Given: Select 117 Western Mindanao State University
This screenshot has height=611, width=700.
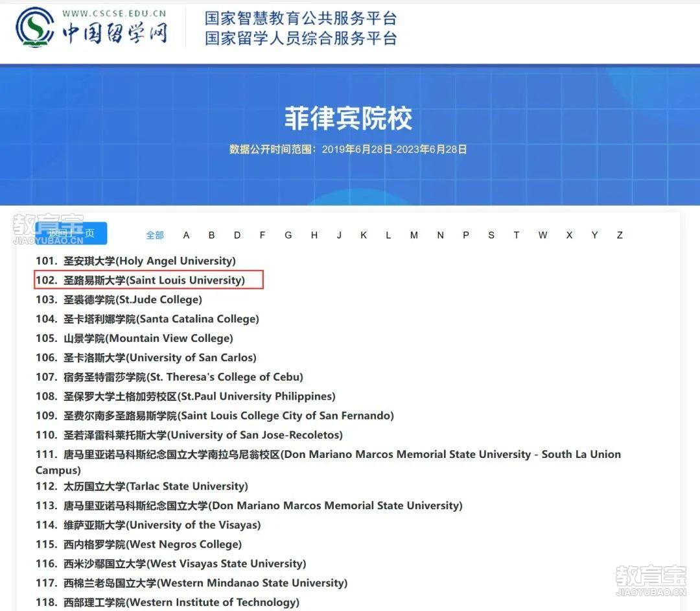Looking at the screenshot, I should point(191,583).
